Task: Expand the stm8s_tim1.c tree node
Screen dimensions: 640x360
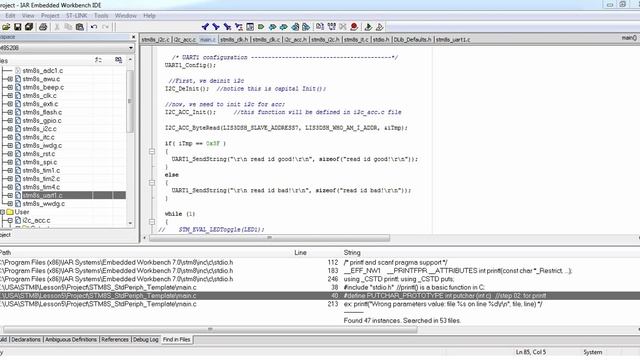Action: 10,170
